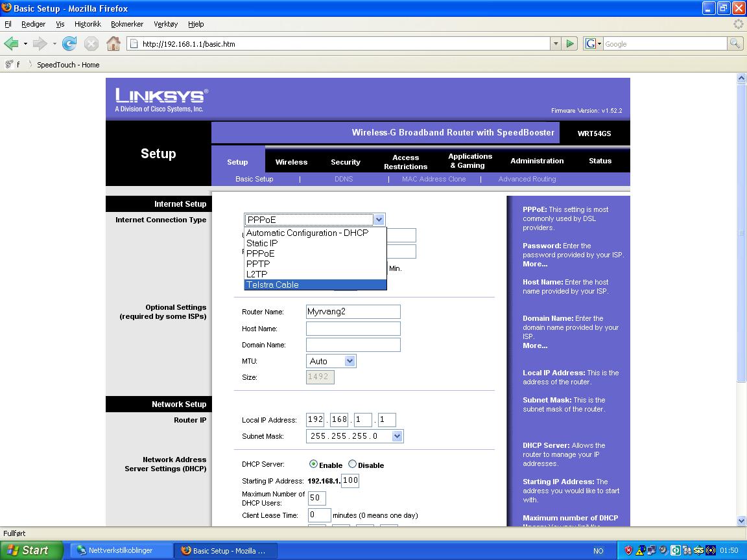Viewport: 747px width, 560px height.
Task: Choose Telstra Cable from the list
Action: click(x=315, y=285)
